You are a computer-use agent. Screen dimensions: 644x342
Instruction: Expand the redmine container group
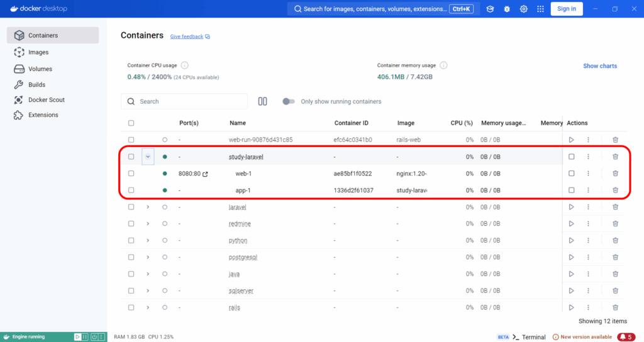[148, 223]
